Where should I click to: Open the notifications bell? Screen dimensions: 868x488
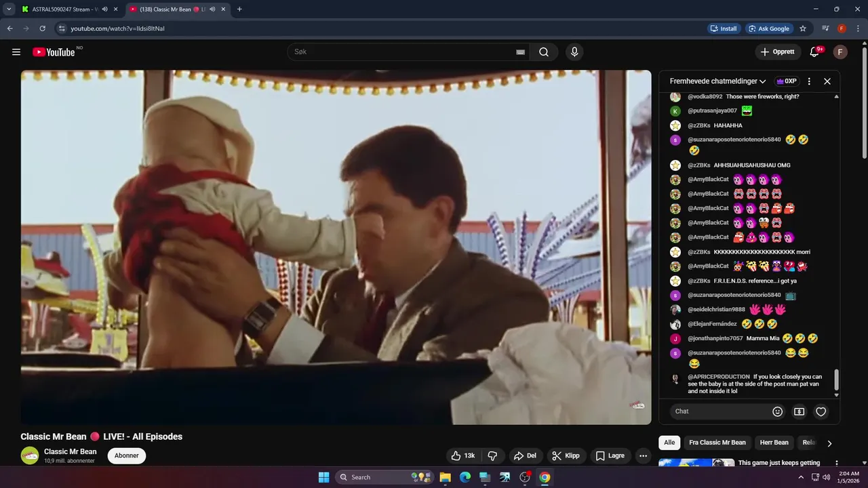point(815,52)
